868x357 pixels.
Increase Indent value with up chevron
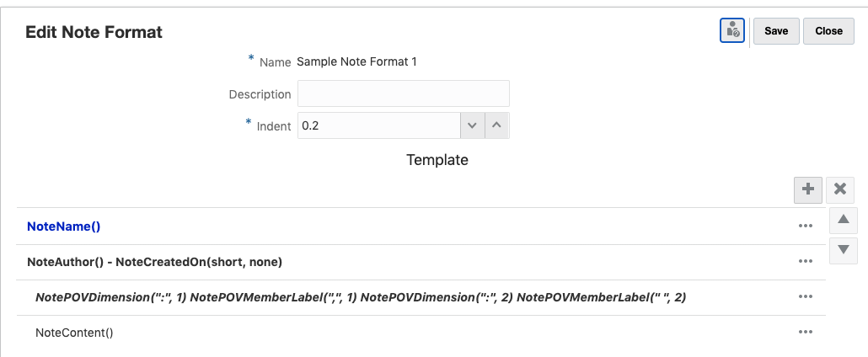click(x=497, y=125)
